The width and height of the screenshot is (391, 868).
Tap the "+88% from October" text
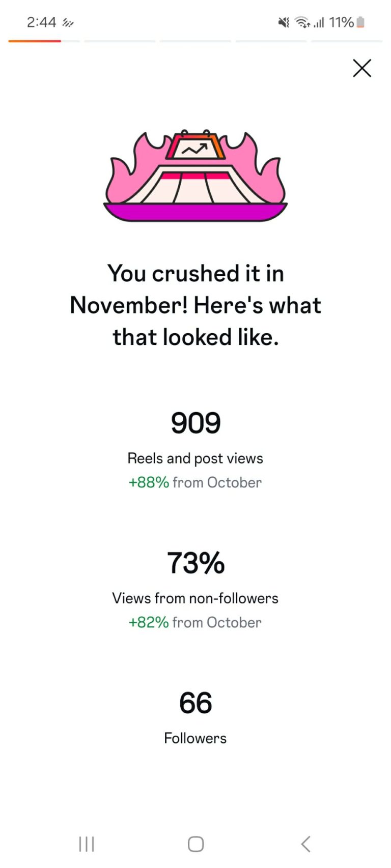[195, 482]
